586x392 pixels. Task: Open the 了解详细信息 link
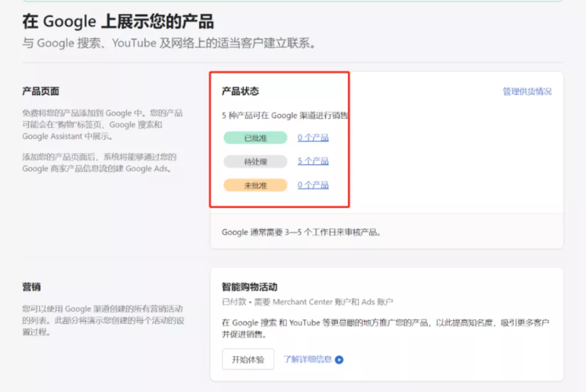pos(308,359)
